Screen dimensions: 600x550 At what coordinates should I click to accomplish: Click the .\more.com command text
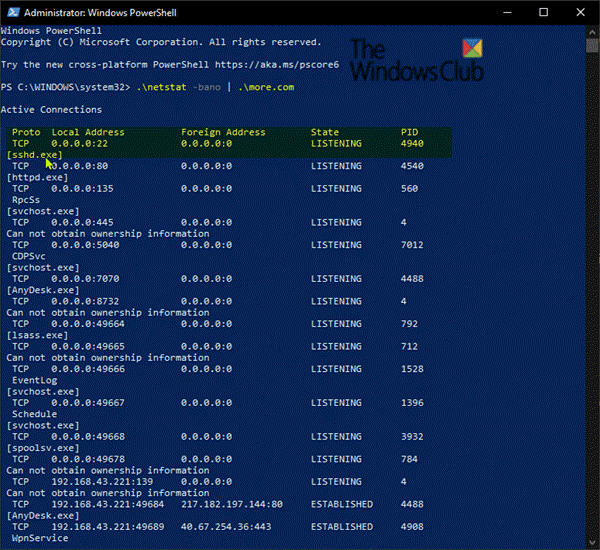click(266, 87)
